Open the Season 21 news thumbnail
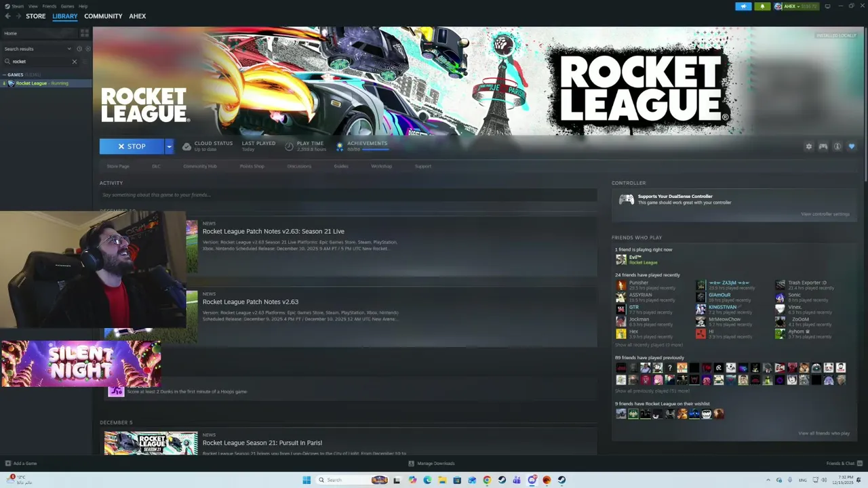The image size is (868, 488). pos(151,444)
